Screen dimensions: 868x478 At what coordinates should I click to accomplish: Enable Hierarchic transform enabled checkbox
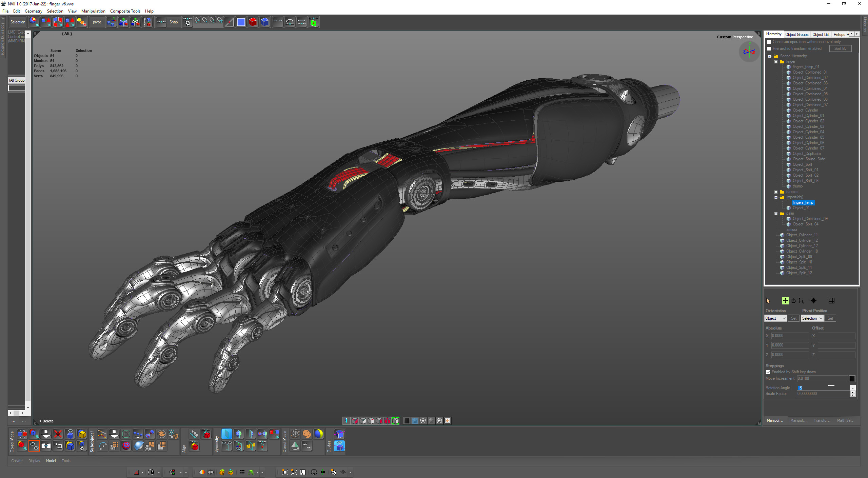coord(769,48)
